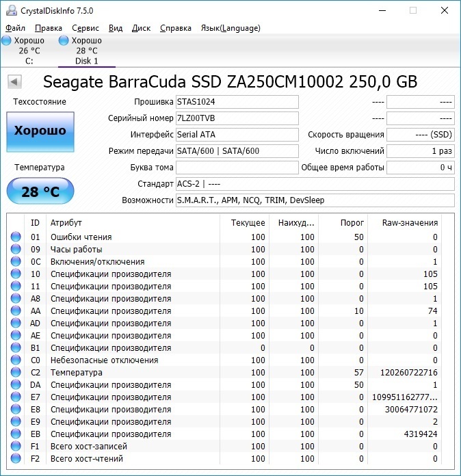Click the Атрибут column header
461x476 pixels.
click(x=66, y=222)
